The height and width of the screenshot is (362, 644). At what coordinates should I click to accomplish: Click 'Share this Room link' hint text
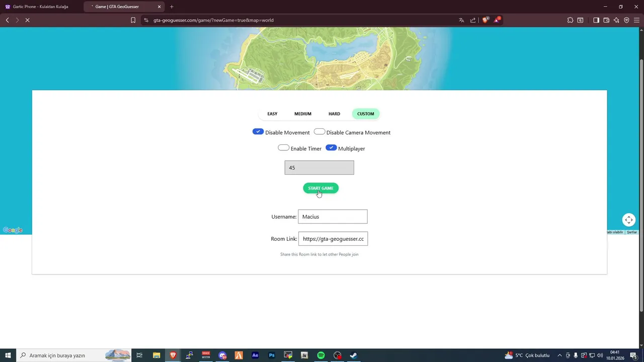[319, 254]
